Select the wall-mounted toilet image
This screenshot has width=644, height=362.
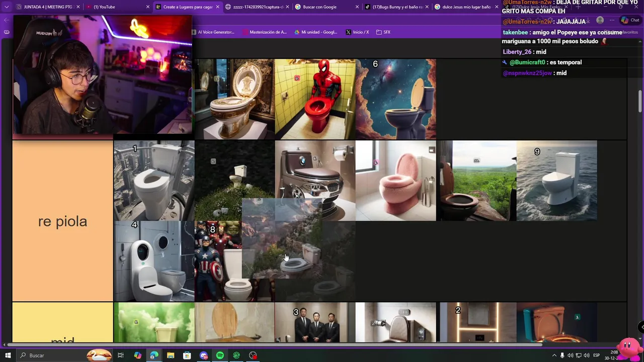click(395, 322)
